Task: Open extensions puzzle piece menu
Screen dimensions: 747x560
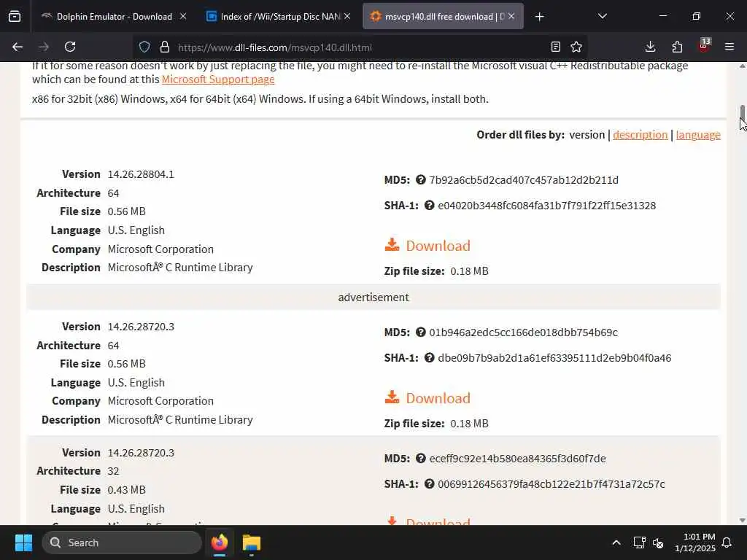Action: tap(677, 47)
